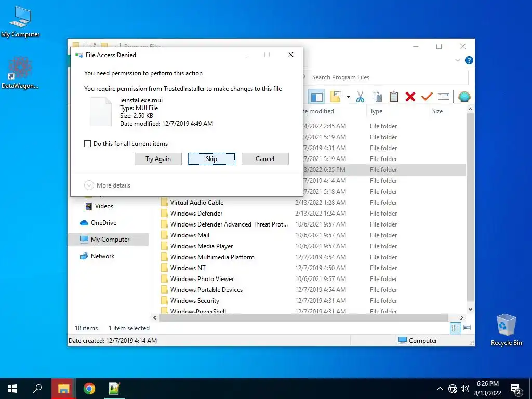Select Videos in the navigation pane

pyautogui.click(x=104, y=206)
